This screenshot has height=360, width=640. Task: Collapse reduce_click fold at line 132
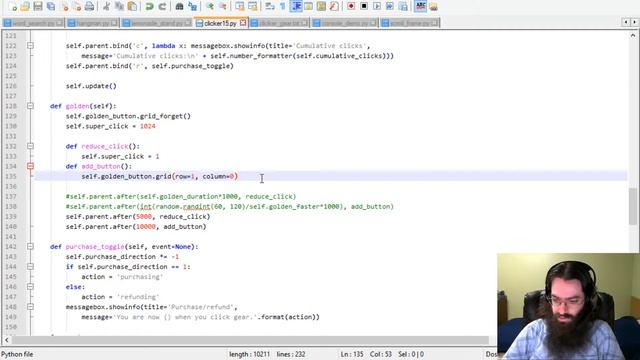(x=31, y=146)
